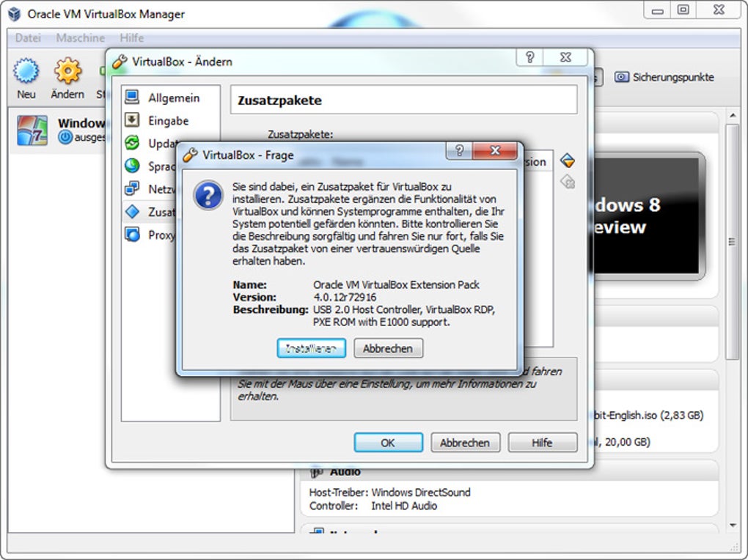
Task: Click the Sprache globe icon
Action: click(x=132, y=166)
